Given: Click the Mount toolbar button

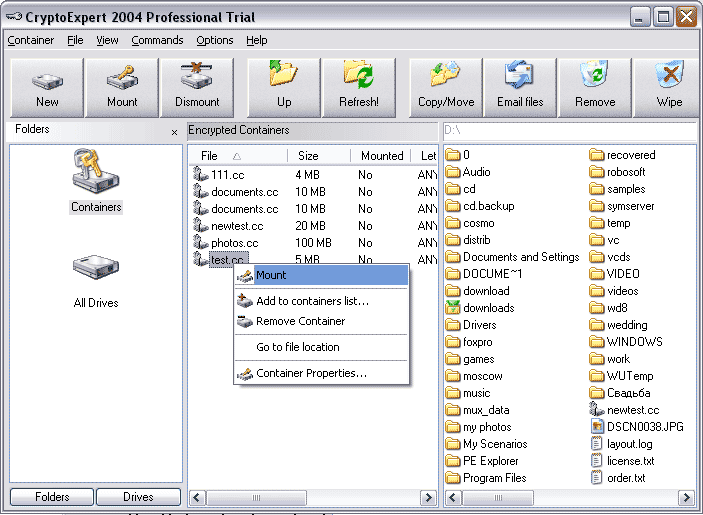Looking at the screenshot, I should pos(122,87).
